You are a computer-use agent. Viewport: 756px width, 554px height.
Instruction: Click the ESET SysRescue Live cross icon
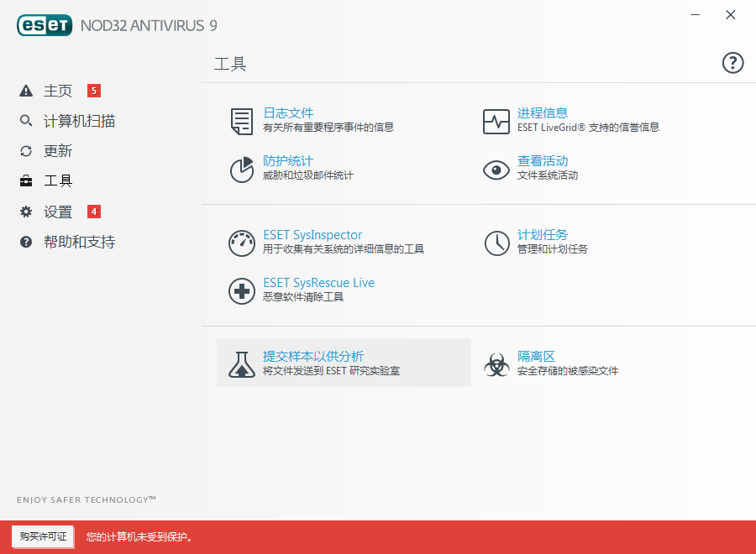(x=242, y=291)
